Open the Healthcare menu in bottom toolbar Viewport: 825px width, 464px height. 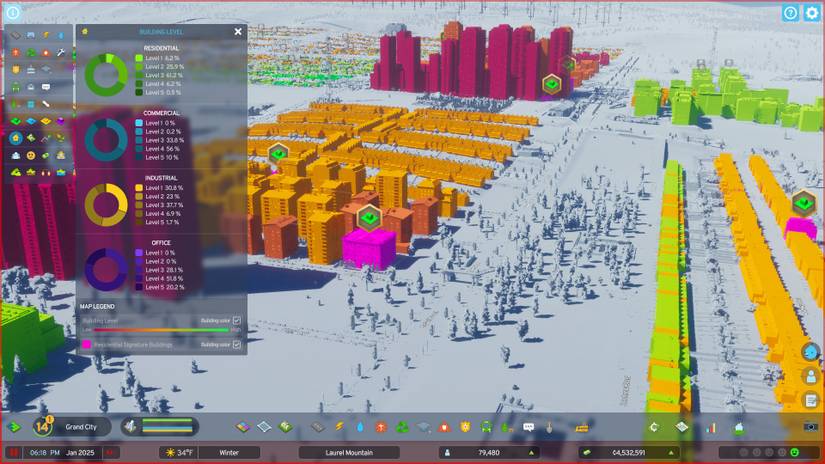point(381,427)
